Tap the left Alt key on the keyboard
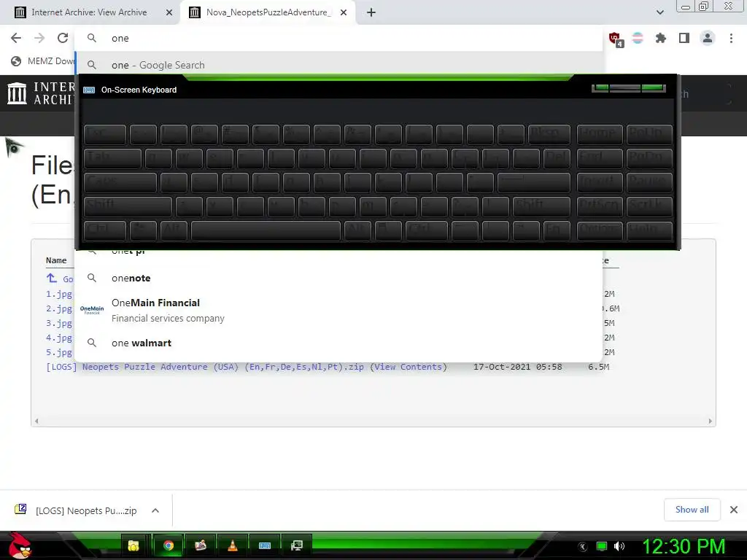Screen dimensions: 747x560 (x=174, y=230)
